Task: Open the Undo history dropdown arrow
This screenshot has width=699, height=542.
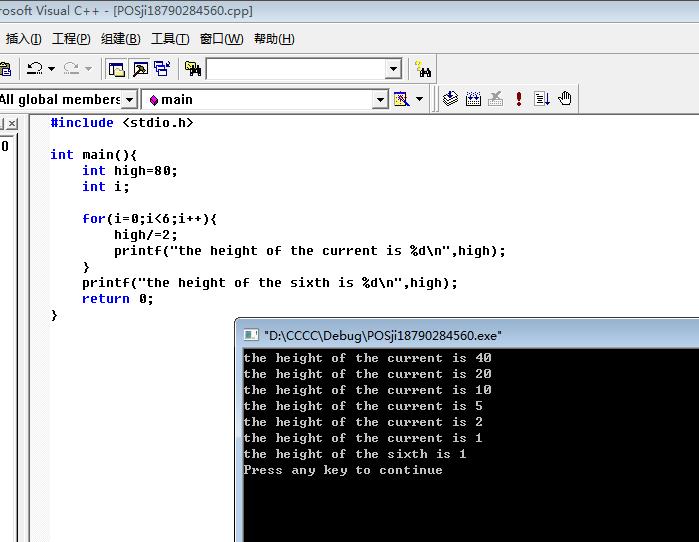Action: (x=52, y=69)
